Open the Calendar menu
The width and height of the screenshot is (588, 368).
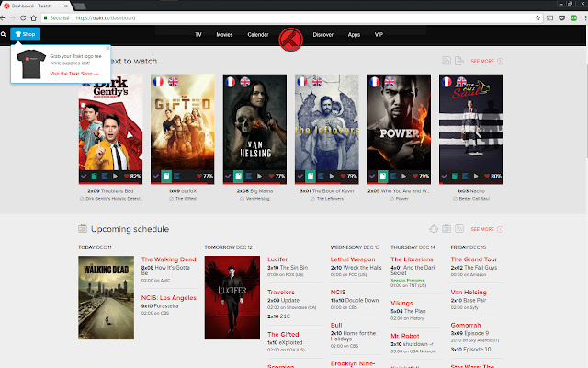pyautogui.click(x=258, y=35)
